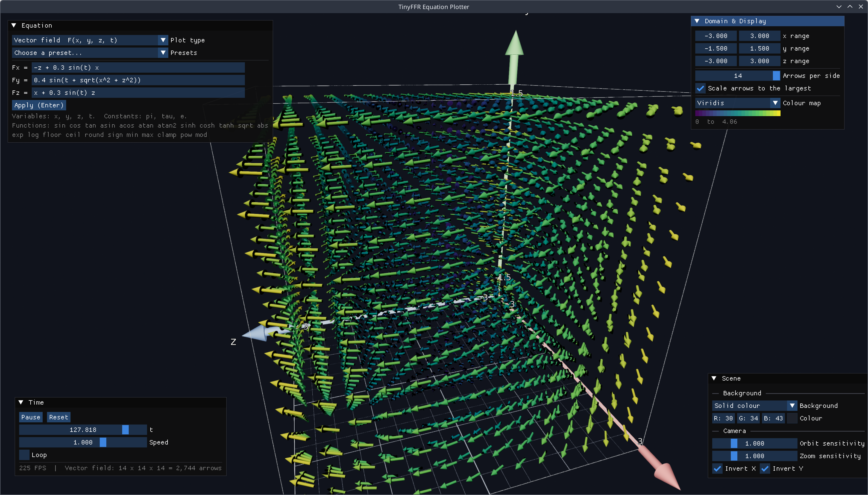868x495 pixels.
Task: Collapse the Domain & Display panel triangle
Action: tap(697, 21)
